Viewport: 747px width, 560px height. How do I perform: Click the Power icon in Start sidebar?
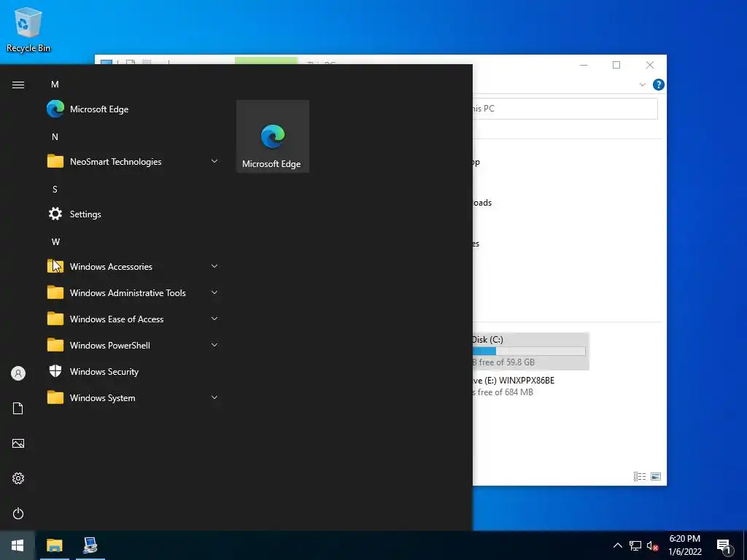[x=18, y=513]
